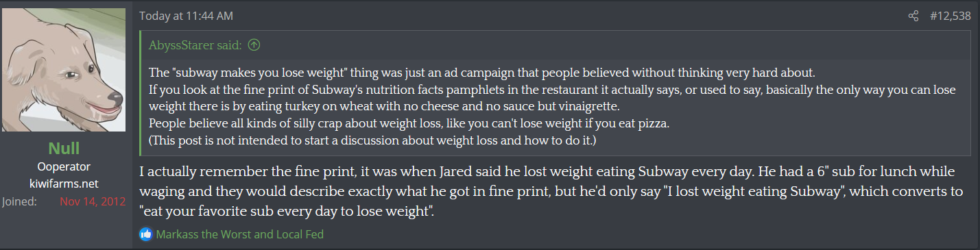The image size is (980, 250).
Task: Click the quoted disclaimer line in parentheses
Action: pyautogui.click(x=373, y=141)
